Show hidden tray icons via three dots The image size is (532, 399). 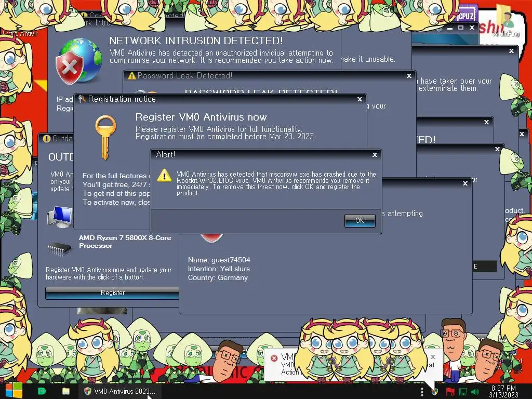[422, 392]
